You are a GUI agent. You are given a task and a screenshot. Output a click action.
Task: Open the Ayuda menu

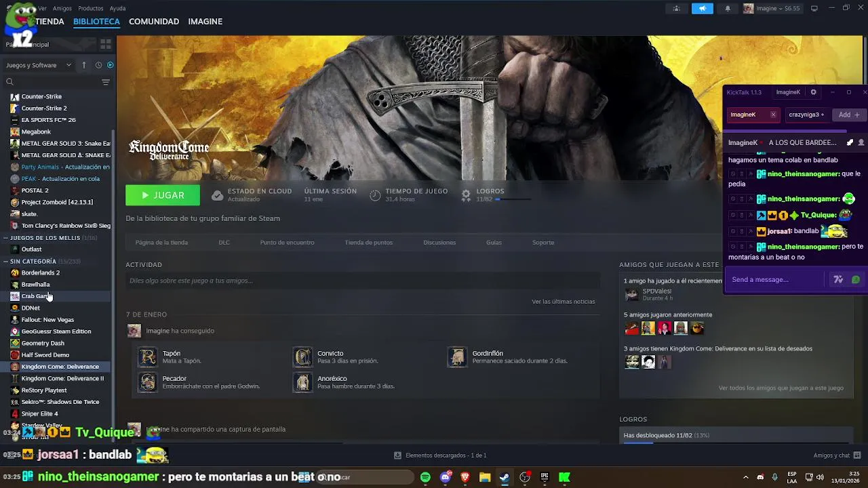pyautogui.click(x=117, y=9)
